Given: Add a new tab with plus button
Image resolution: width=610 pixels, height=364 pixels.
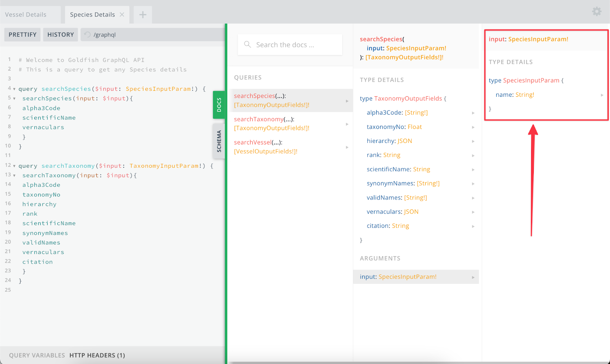Looking at the screenshot, I should (x=143, y=15).
